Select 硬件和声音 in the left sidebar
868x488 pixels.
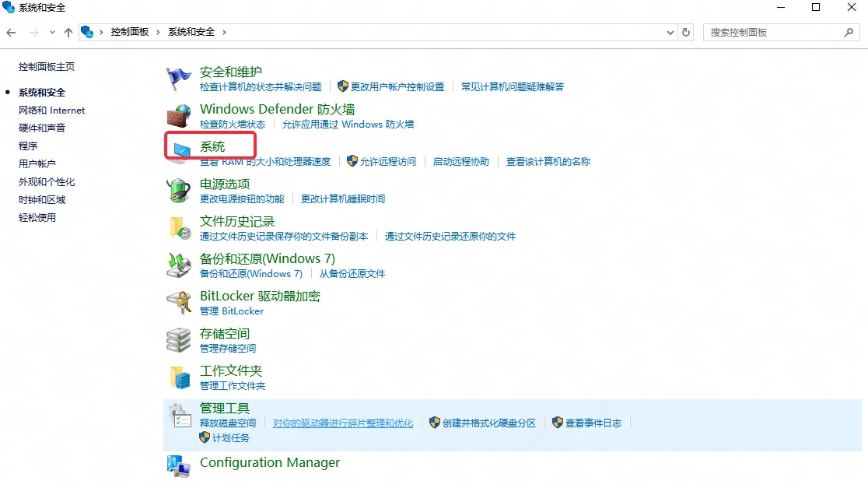(x=42, y=128)
